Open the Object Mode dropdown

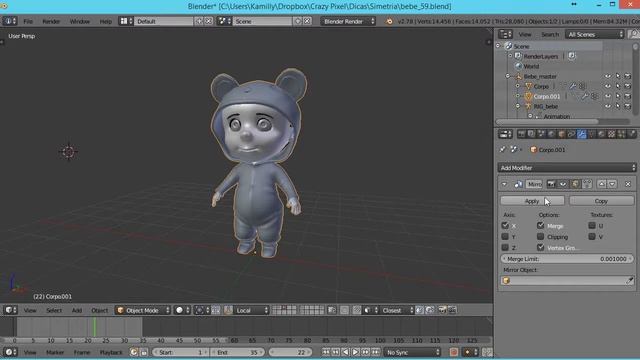tap(143, 310)
